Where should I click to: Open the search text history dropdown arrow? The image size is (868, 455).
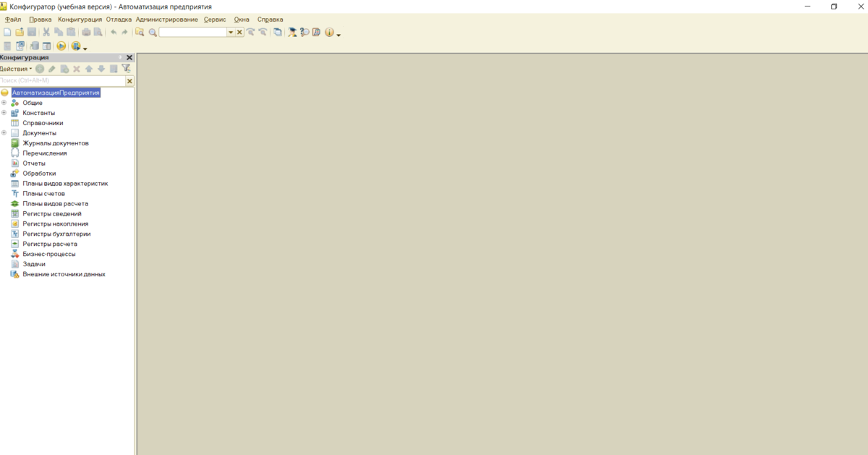pyautogui.click(x=231, y=33)
